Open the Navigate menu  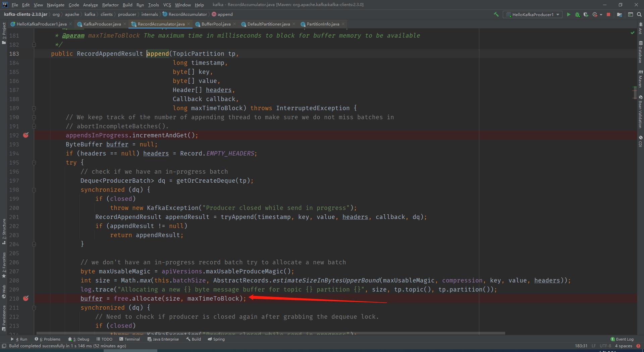tap(55, 5)
